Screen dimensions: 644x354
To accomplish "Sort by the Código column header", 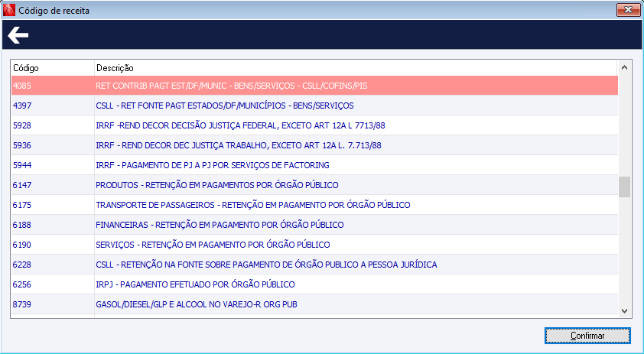I will pos(26,68).
